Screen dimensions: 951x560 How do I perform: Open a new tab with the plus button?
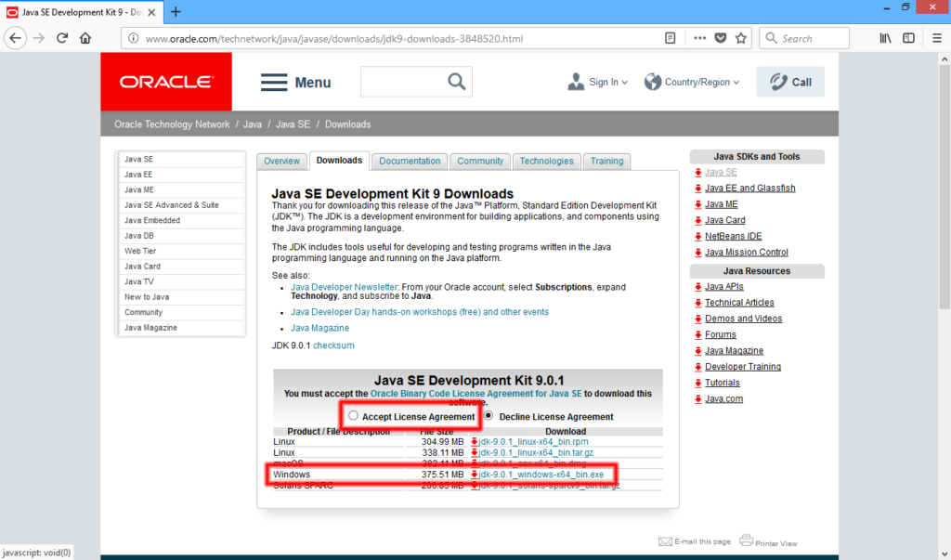click(176, 11)
